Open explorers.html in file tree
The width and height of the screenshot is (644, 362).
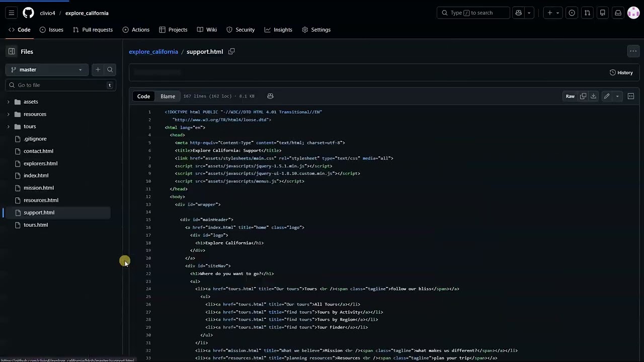[x=40, y=163]
